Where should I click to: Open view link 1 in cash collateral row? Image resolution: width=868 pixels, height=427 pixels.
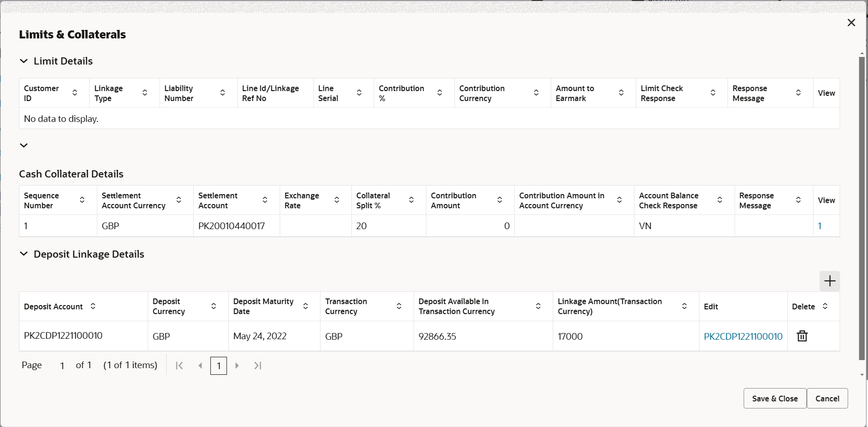coord(820,226)
